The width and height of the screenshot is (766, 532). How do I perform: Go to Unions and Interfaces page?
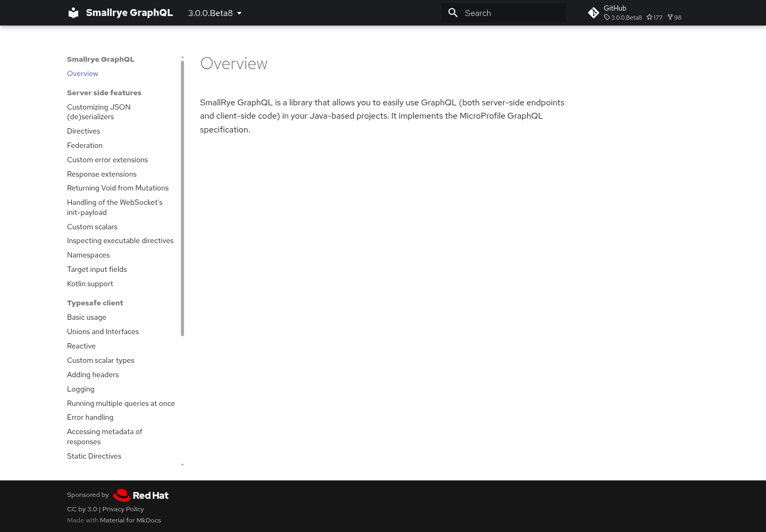103,331
